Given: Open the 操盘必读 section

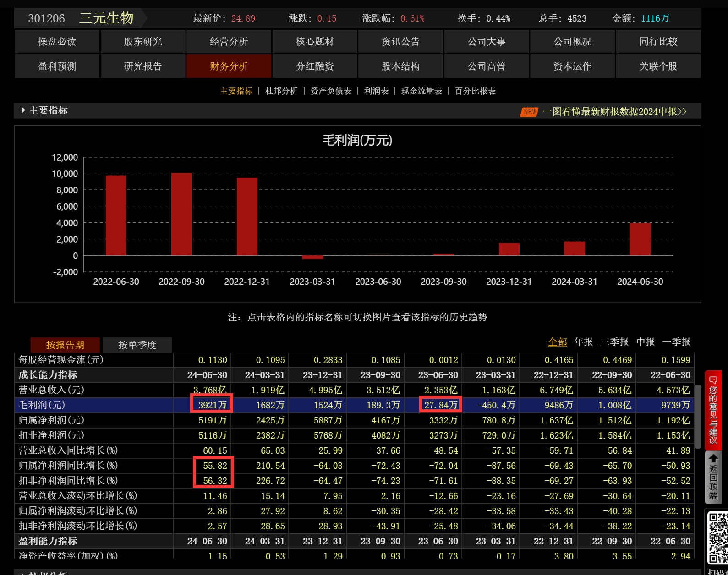Looking at the screenshot, I should [57, 42].
